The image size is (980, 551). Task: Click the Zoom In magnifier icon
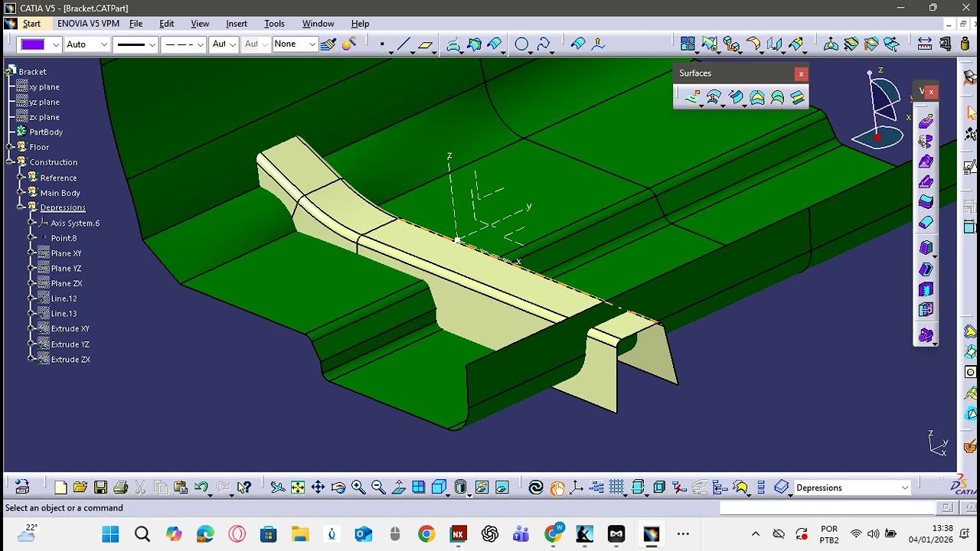[x=358, y=487]
